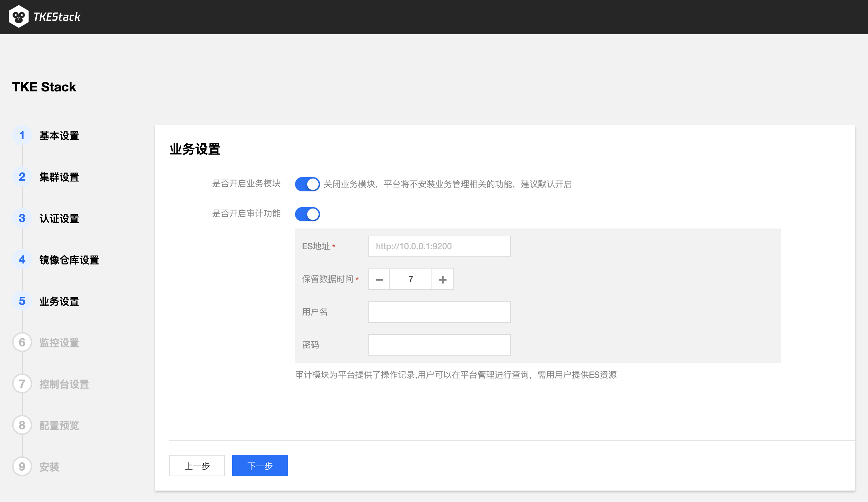Disable the 是否开启审计功能 switch
This screenshot has width=868, height=502.
coord(307,214)
